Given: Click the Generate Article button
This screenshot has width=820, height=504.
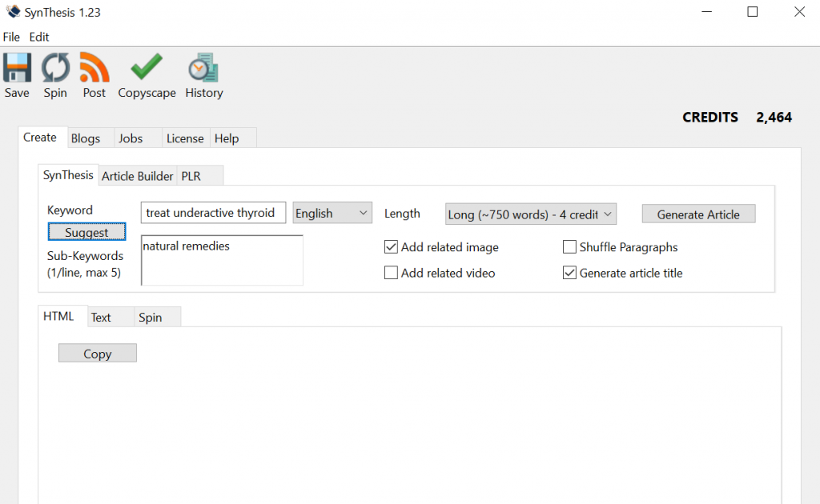Looking at the screenshot, I should pos(698,214).
